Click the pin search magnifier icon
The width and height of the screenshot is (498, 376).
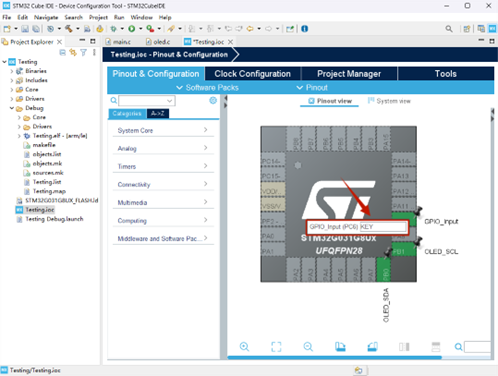(459, 347)
